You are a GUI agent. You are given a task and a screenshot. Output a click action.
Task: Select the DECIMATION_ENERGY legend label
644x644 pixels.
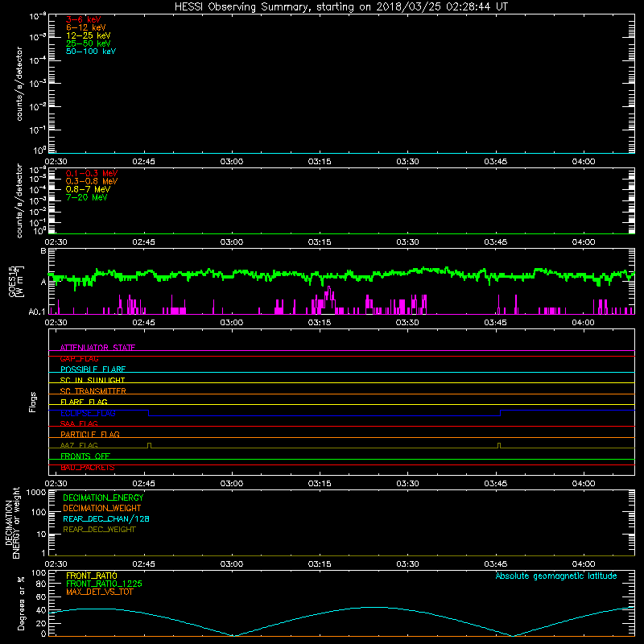click(103, 497)
